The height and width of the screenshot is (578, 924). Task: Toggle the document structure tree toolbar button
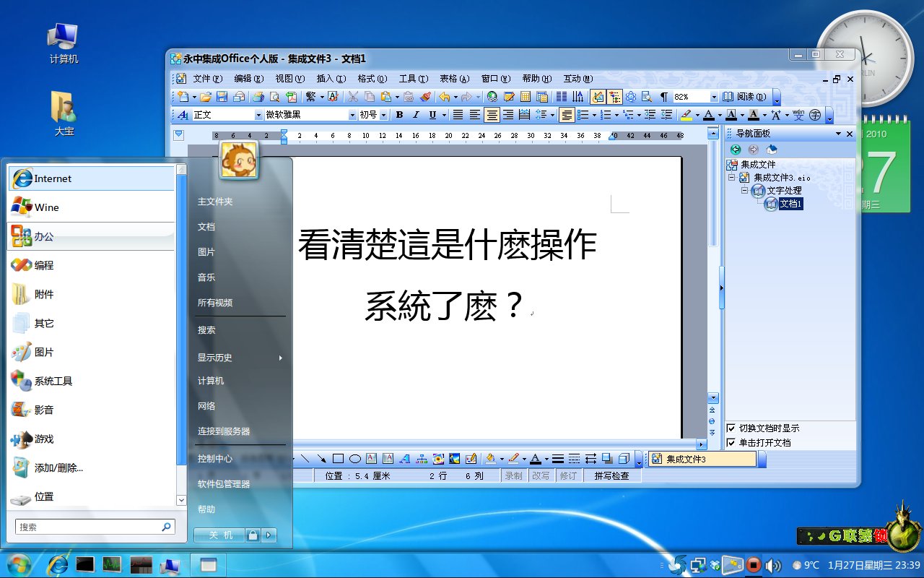click(614, 96)
